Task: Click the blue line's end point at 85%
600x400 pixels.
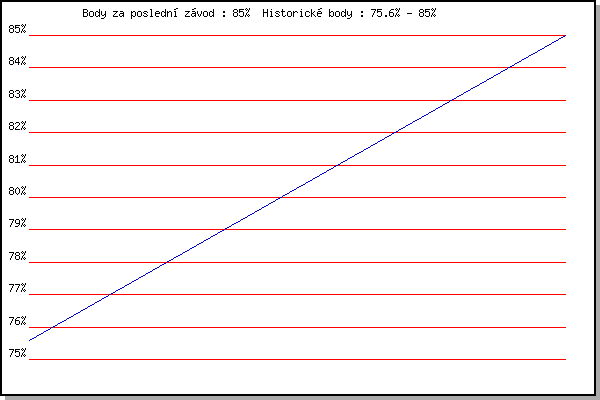Action: click(566, 35)
